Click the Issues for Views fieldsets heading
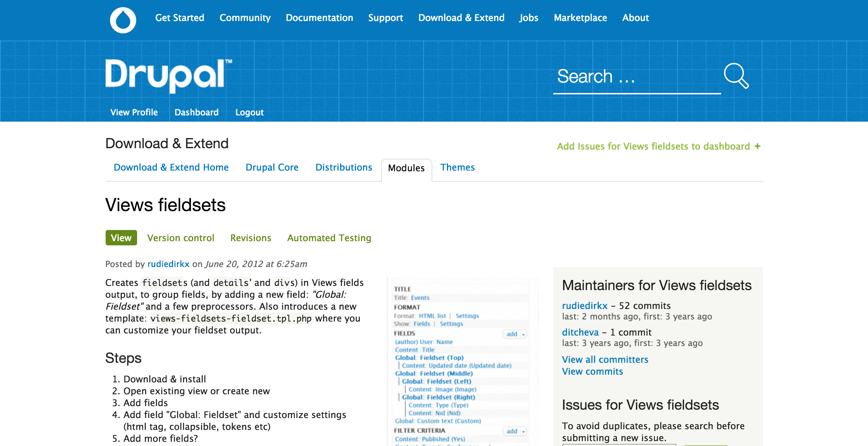The image size is (868, 446). point(640,405)
